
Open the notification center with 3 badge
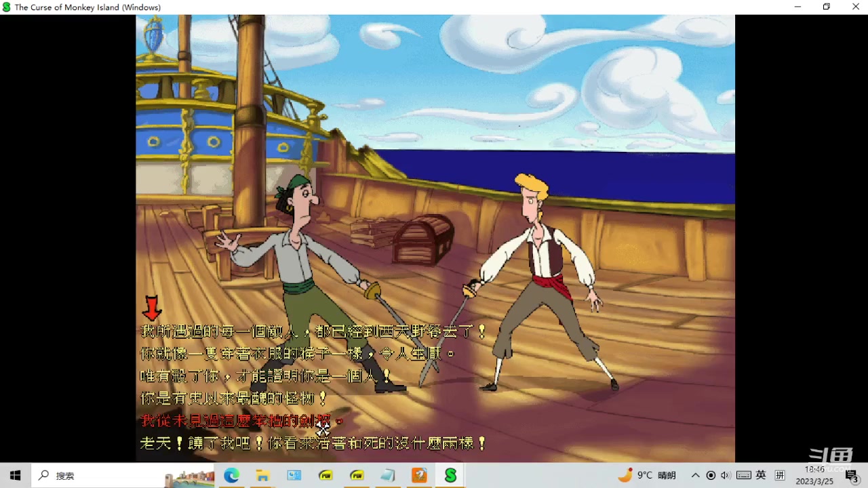pos(853,476)
